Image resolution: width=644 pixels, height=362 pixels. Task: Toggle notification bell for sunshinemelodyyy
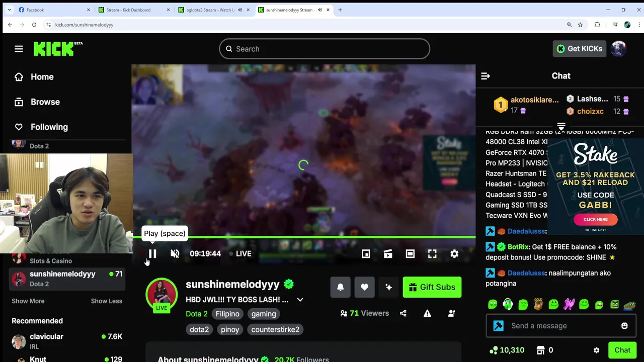click(x=340, y=287)
